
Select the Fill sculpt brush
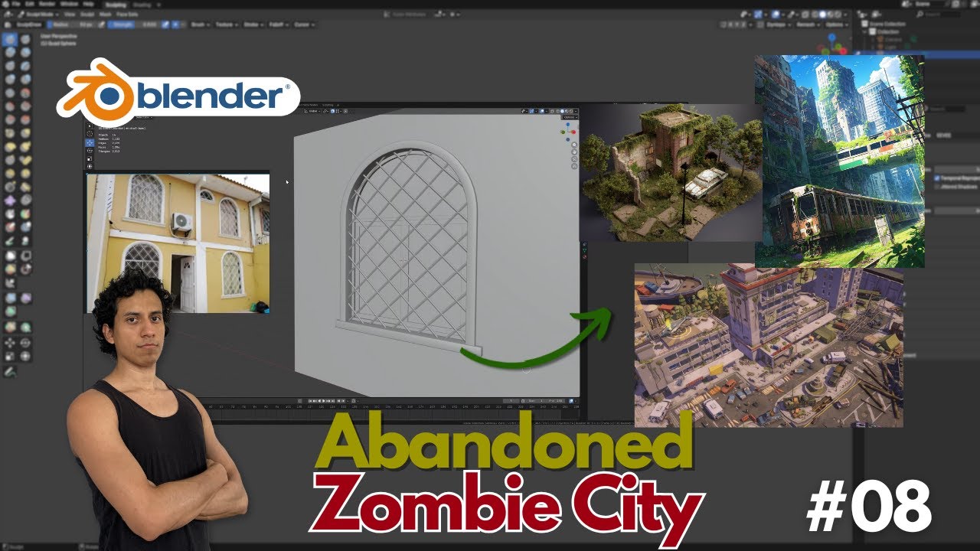[x=25, y=106]
